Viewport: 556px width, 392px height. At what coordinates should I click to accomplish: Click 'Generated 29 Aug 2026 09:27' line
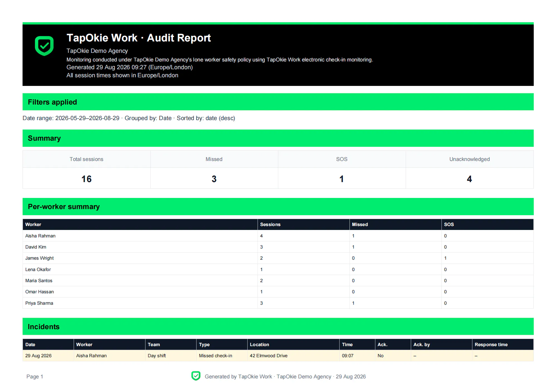pyautogui.click(x=130, y=67)
